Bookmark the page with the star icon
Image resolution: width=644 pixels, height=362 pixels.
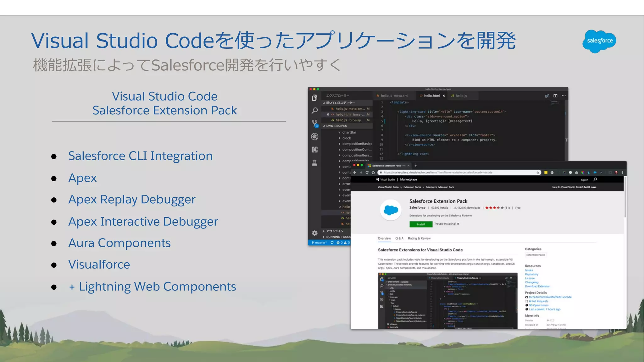pos(538,173)
